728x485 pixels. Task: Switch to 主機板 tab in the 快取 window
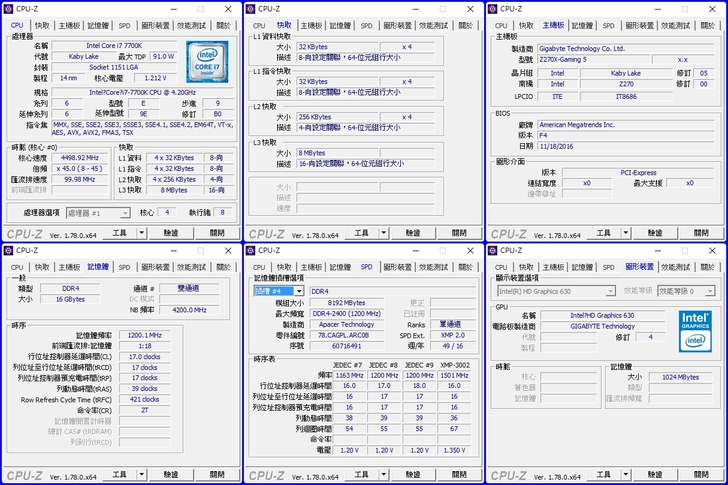coord(311,26)
